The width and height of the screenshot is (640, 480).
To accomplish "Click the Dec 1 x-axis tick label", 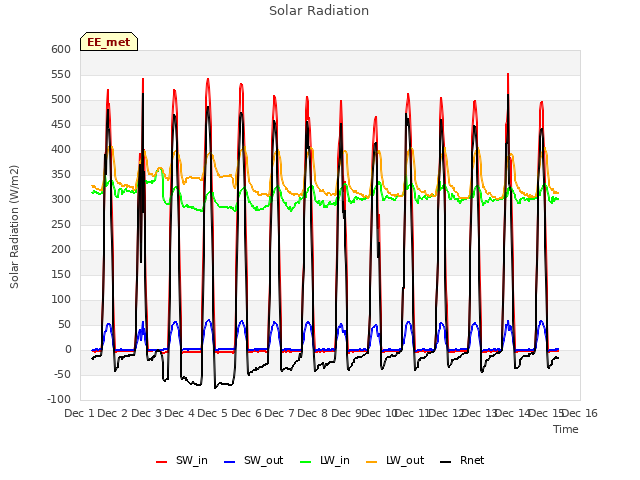I will 80,413.
